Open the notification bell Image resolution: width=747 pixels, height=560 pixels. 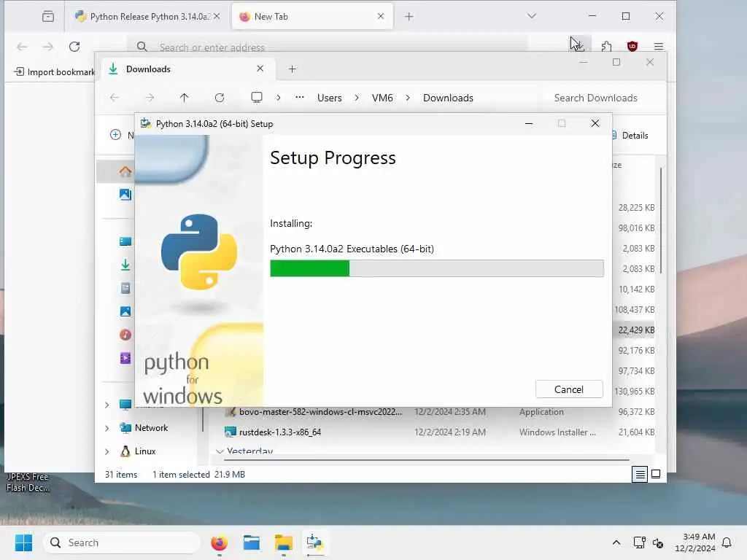tap(727, 542)
